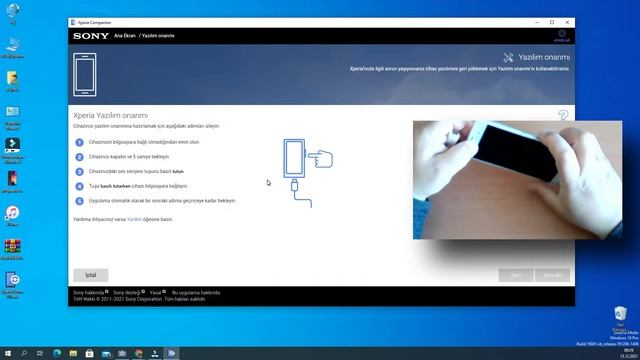This screenshot has width=640, height=360.
Task: Open the Yasal footer link
Action: pyautogui.click(x=156, y=292)
